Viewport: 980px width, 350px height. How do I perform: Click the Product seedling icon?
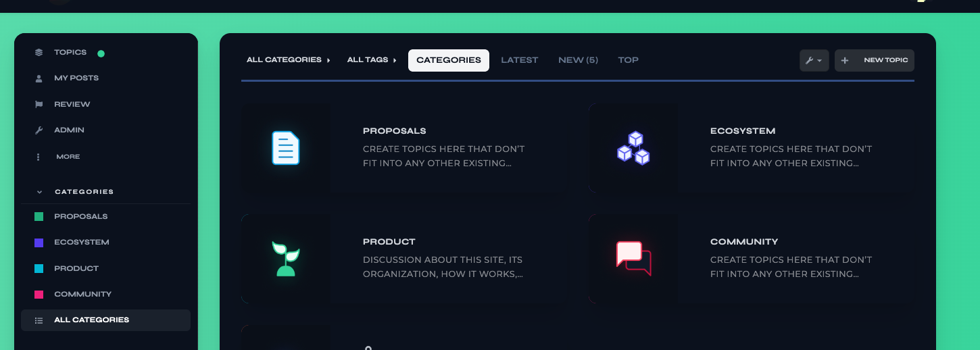coord(286,259)
